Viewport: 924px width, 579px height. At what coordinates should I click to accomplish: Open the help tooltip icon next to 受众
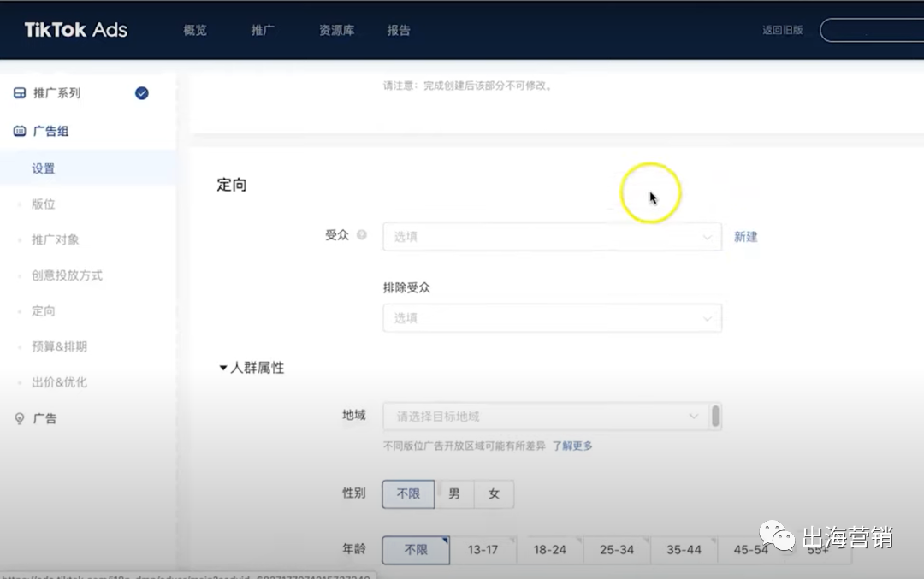360,234
